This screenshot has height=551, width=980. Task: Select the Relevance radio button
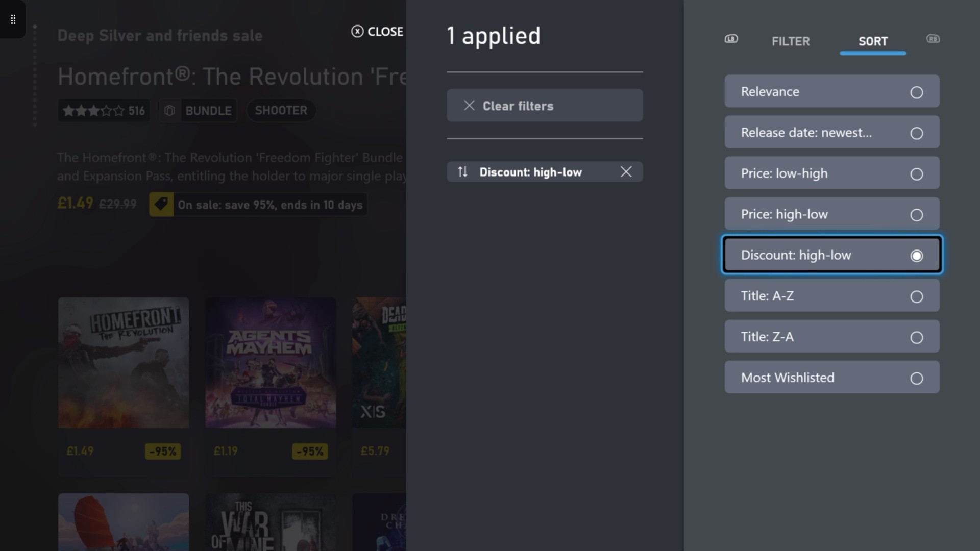(916, 92)
